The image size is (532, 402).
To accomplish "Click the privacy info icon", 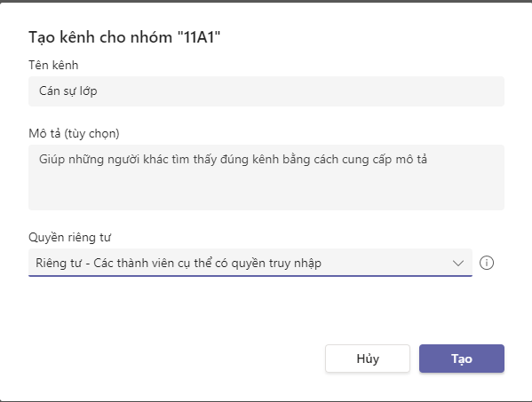I will [x=487, y=263].
